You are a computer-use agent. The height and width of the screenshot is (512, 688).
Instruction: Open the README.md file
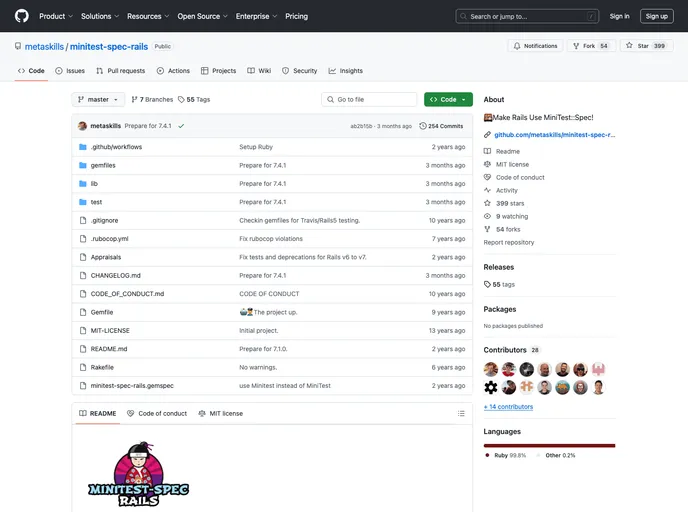109,349
